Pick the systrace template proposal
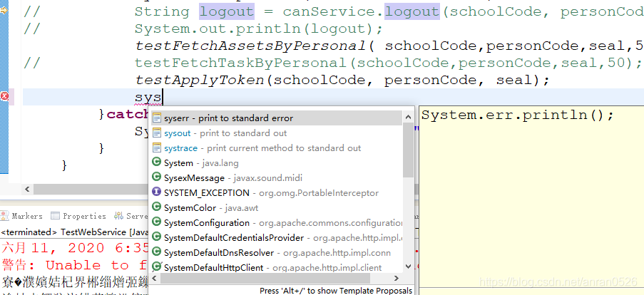The image size is (644, 295). (x=276, y=148)
